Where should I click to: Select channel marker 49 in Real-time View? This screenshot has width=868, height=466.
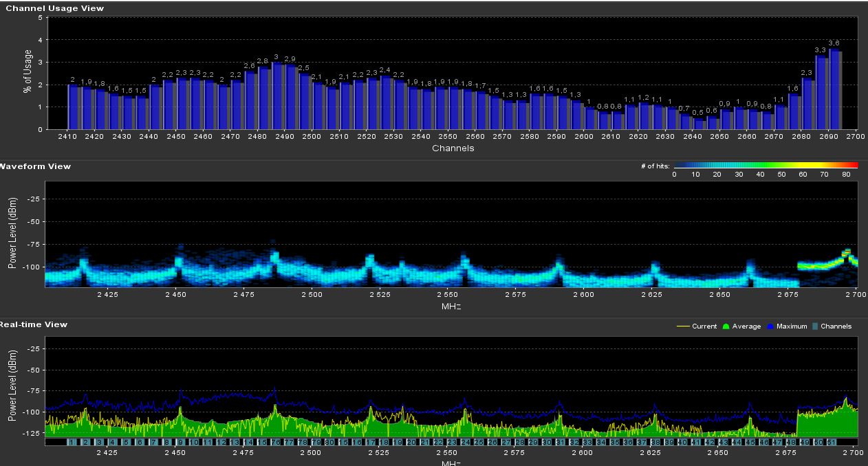pos(805,442)
